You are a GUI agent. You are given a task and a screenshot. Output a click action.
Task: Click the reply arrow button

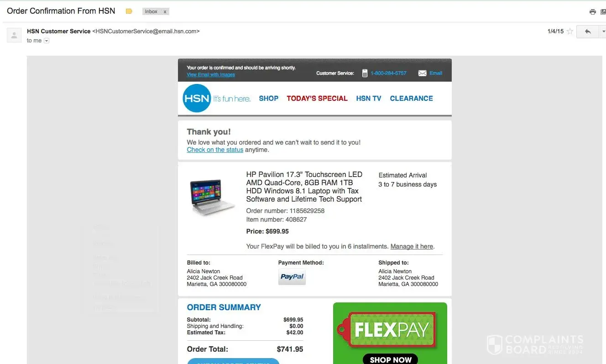click(588, 31)
